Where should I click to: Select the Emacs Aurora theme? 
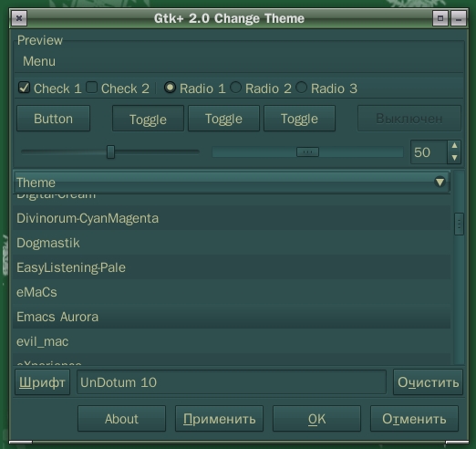pos(232,317)
